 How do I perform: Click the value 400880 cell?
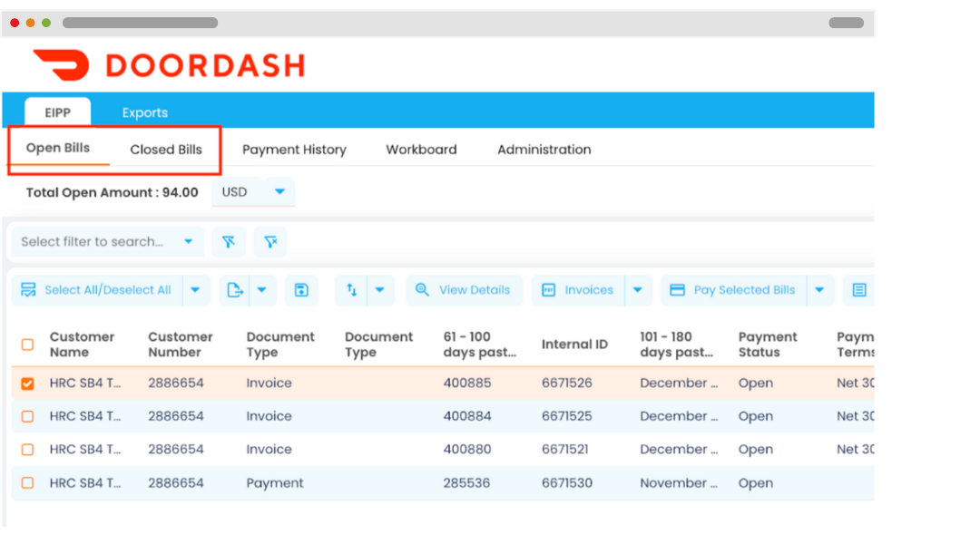(467, 449)
